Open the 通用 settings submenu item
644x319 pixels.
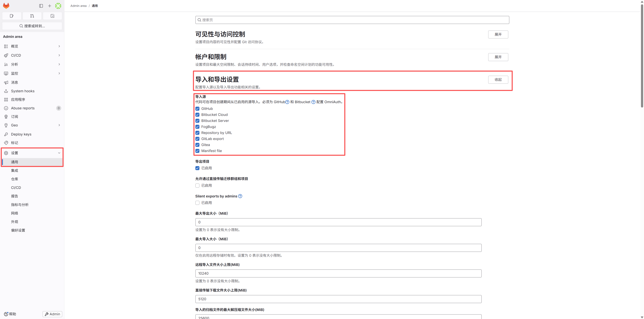[32, 162]
